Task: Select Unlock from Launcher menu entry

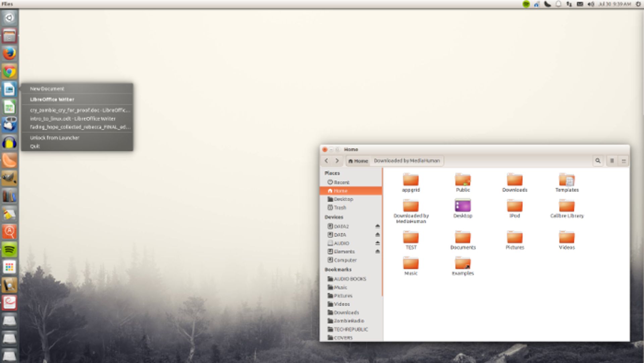Action: (54, 138)
